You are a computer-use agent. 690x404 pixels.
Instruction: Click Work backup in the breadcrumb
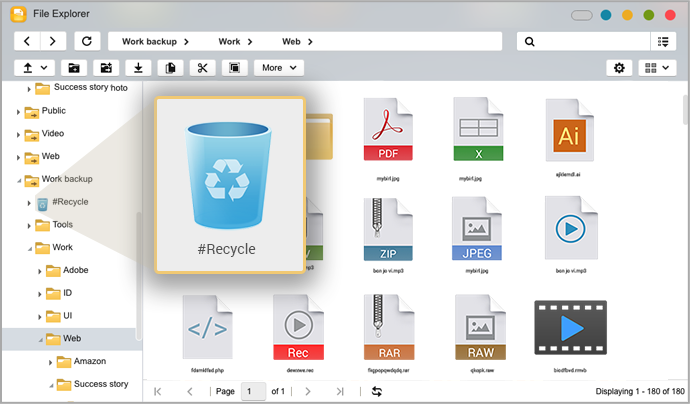[150, 41]
